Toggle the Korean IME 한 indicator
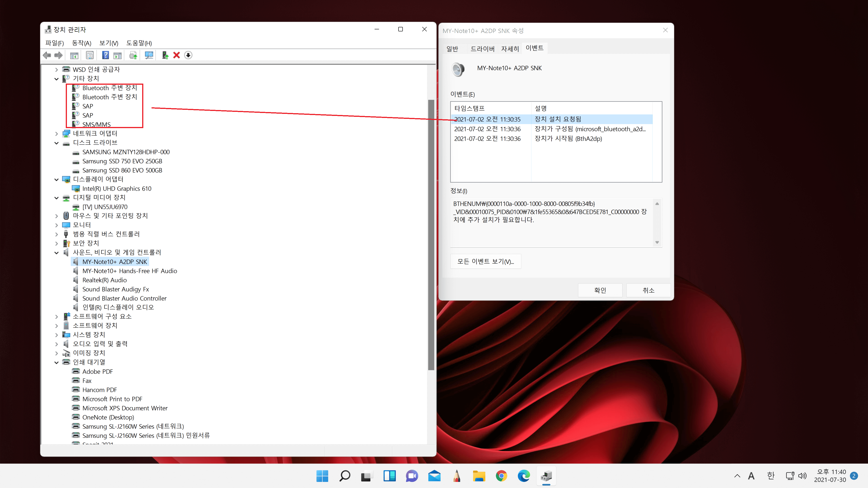The width and height of the screenshot is (868, 488). coord(771,476)
